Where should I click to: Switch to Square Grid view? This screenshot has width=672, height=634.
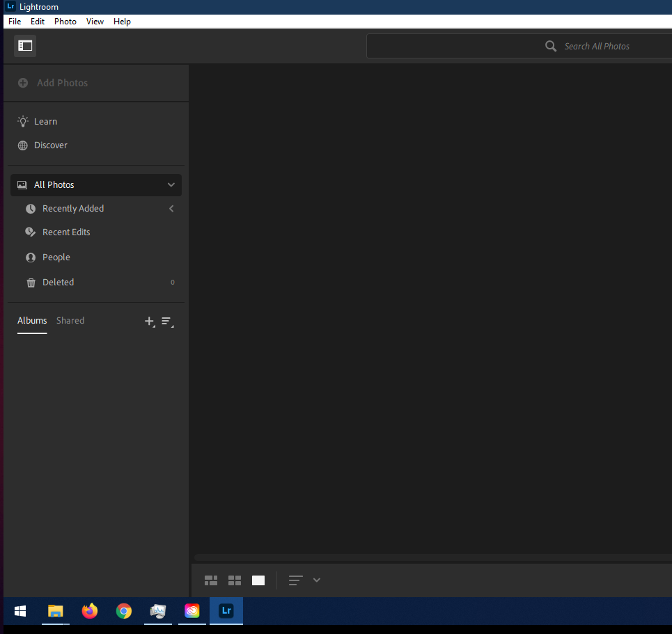pyautogui.click(x=235, y=580)
